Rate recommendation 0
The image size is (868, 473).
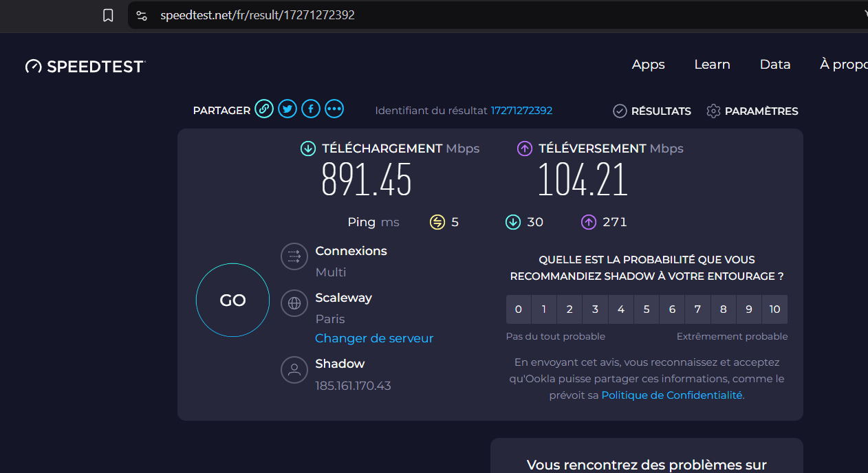pos(519,309)
